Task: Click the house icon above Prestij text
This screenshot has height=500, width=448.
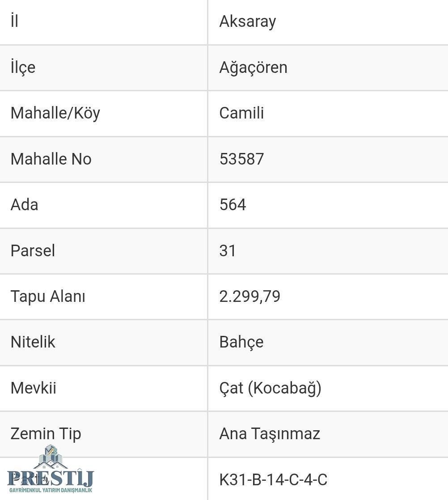Action: [x=51, y=457]
